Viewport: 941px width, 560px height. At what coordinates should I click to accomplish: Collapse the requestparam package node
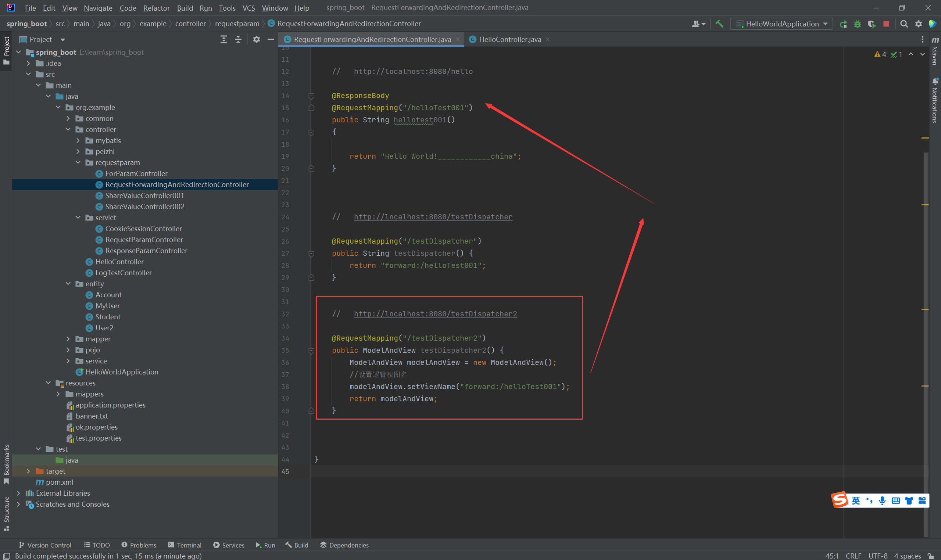(x=78, y=163)
